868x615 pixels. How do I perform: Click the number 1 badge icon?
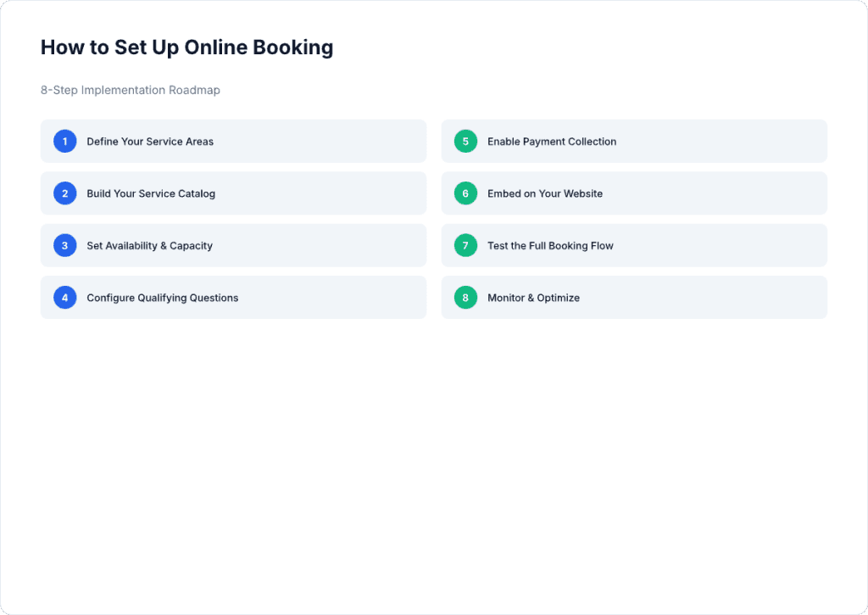click(x=64, y=141)
